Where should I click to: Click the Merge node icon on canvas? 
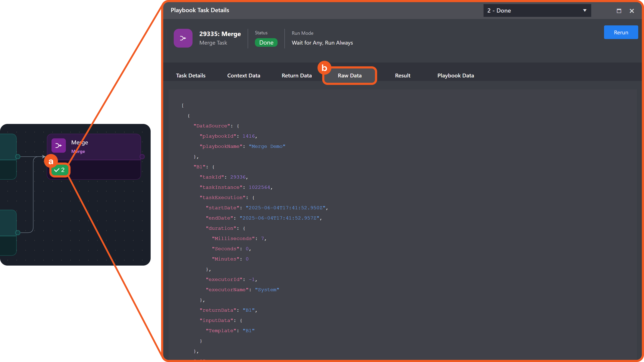[x=59, y=145]
